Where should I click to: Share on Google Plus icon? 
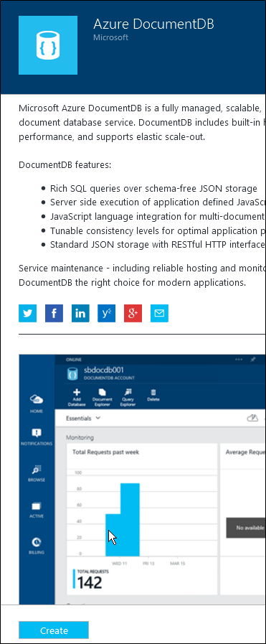tap(133, 313)
